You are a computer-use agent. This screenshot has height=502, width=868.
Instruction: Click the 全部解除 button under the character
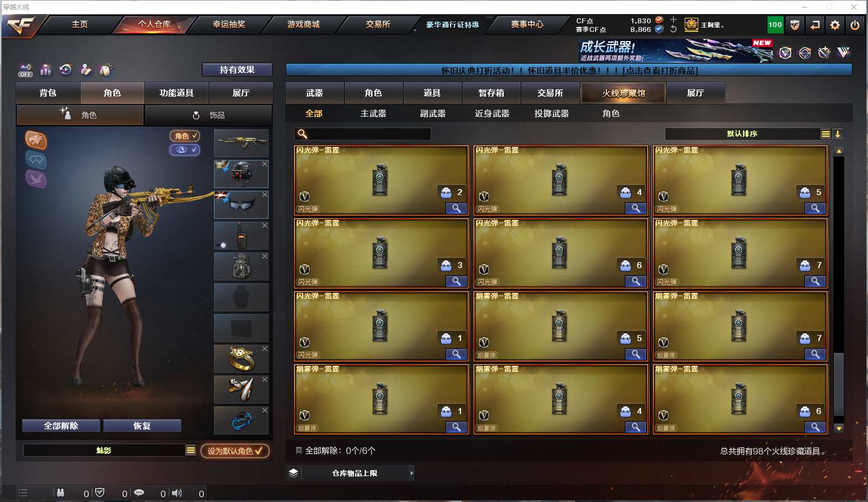61,426
